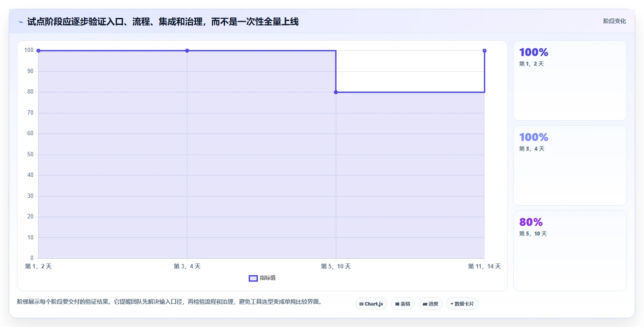
Task: Click the x-axis label 第 1，2 天
Action: pyautogui.click(x=39, y=266)
